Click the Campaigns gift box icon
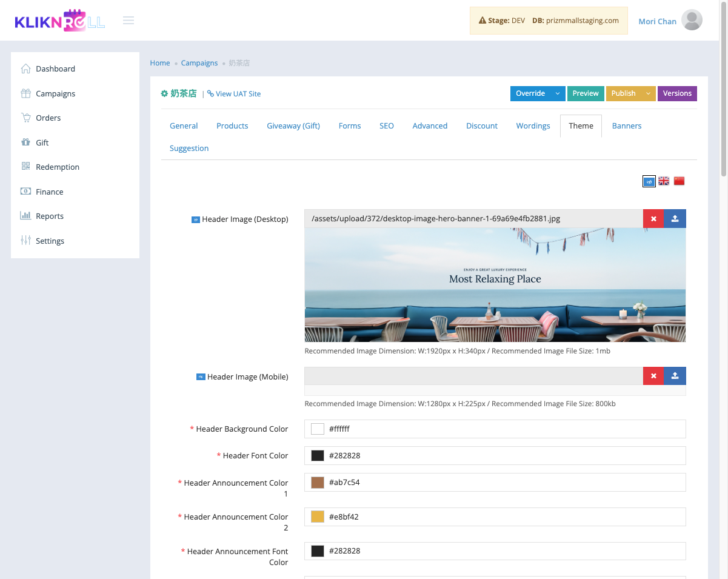The width and height of the screenshot is (728, 579). point(25,93)
